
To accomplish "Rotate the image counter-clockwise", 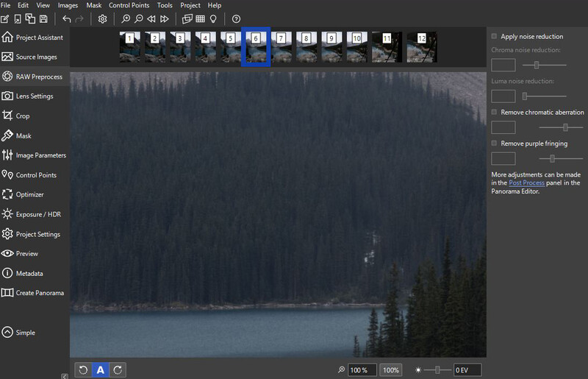I will 83,370.
